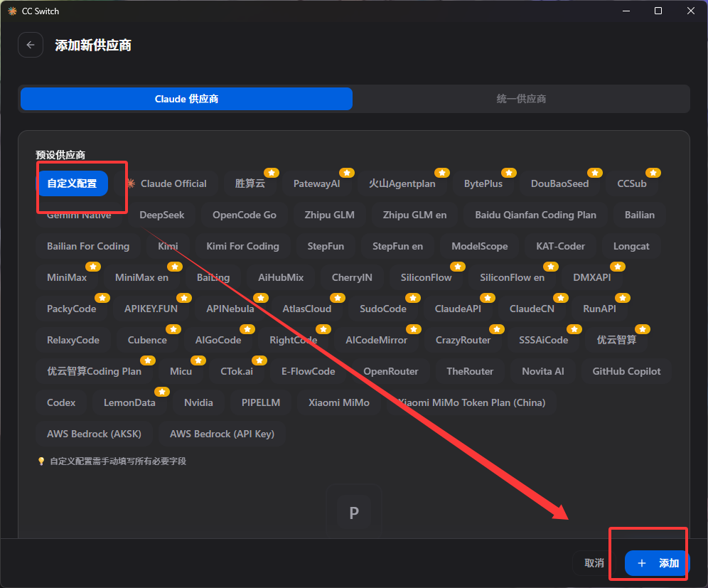The width and height of the screenshot is (708, 588).
Task: Select the DouBaoSeed preset
Action: (x=560, y=183)
